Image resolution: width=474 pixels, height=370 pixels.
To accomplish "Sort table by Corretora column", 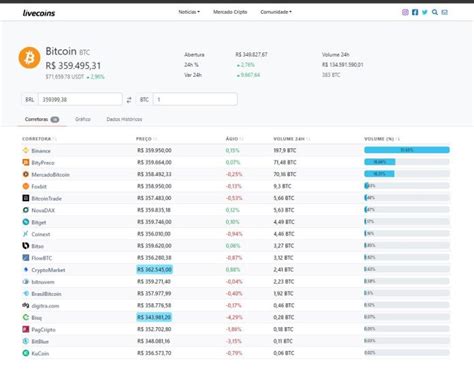I will point(39,139).
